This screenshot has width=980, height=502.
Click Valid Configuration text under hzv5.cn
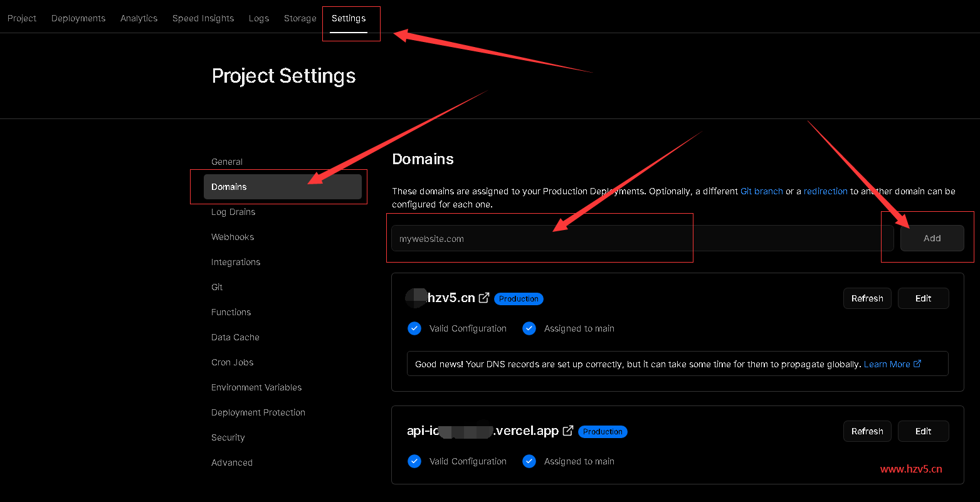pyautogui.click(x=468, y=328)
